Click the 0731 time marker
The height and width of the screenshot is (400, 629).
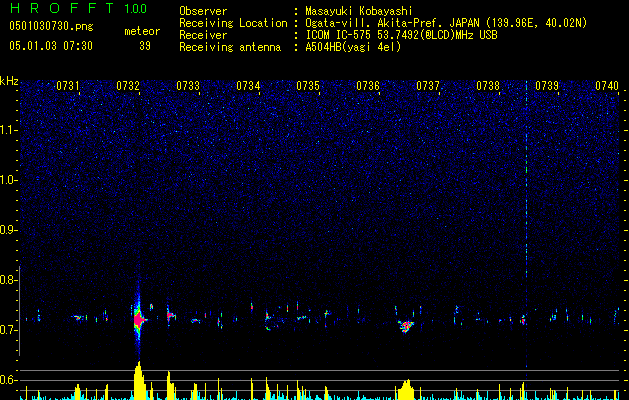pyautogui.click(x=67, y=85)
